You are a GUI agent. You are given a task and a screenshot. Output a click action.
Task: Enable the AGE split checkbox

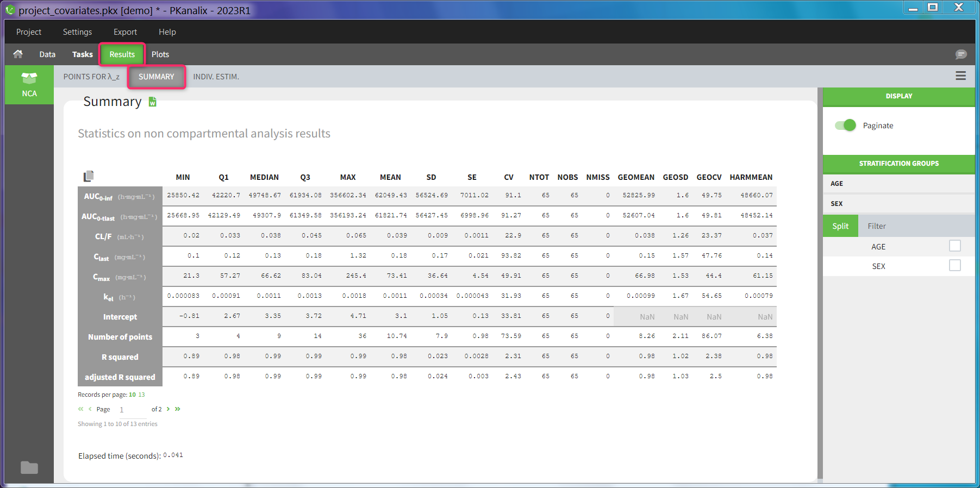954,246
